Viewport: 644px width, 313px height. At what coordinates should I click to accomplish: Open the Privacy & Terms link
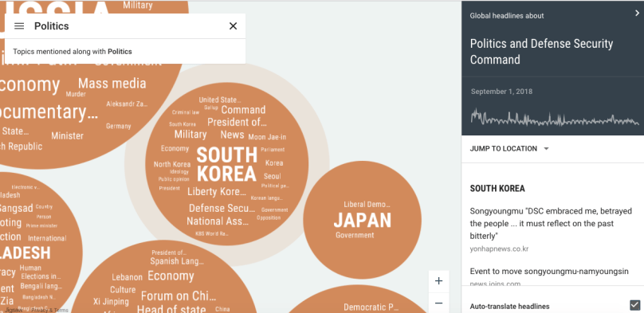pyautogui.click(x=49, y=310)
